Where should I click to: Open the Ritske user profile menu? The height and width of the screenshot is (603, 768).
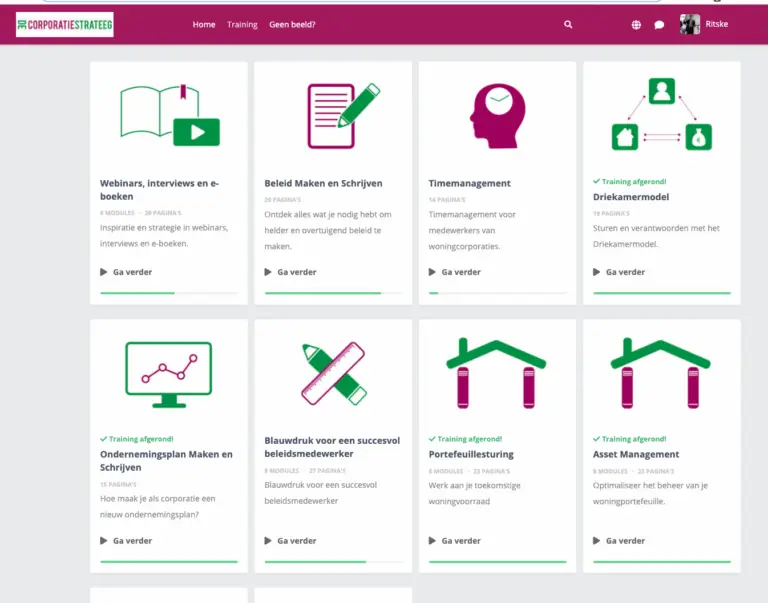[706, 25]
